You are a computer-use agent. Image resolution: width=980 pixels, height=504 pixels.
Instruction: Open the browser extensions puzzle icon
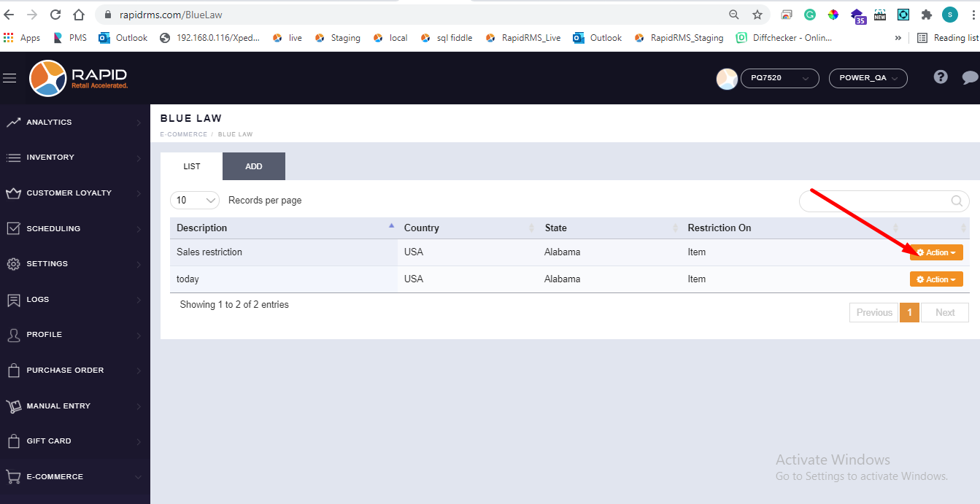pos(927,15)
